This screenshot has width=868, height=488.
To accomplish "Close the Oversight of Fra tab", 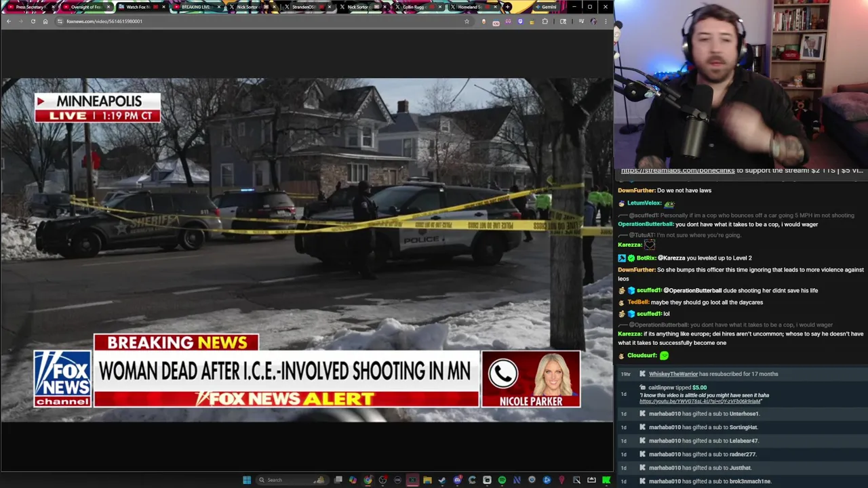I will [x=108, y=7].
